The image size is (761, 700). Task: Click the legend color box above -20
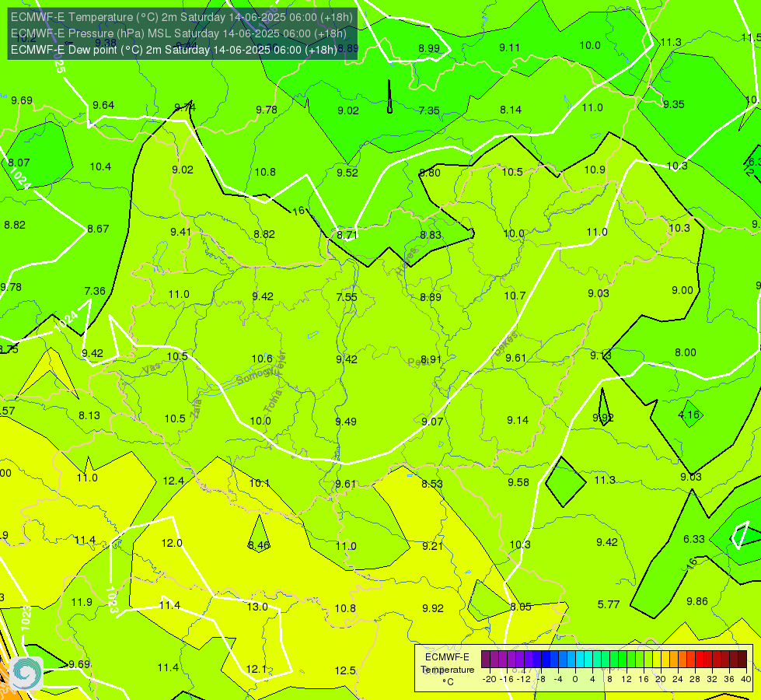point(486,660)
